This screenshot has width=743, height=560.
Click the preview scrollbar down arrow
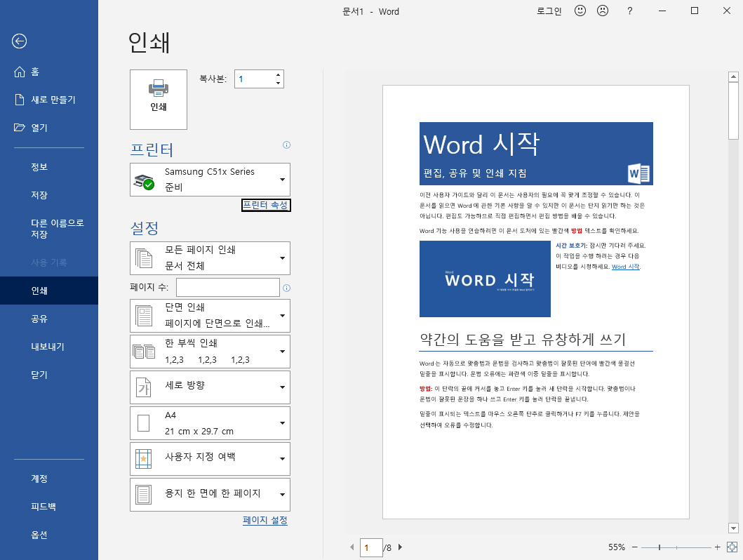point(733,528)
